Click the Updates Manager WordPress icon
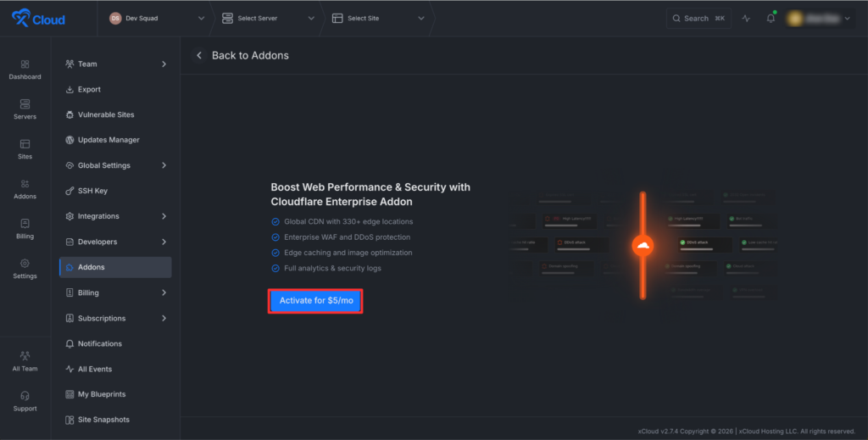Screen dimensions: 868x440 (70, 140)
